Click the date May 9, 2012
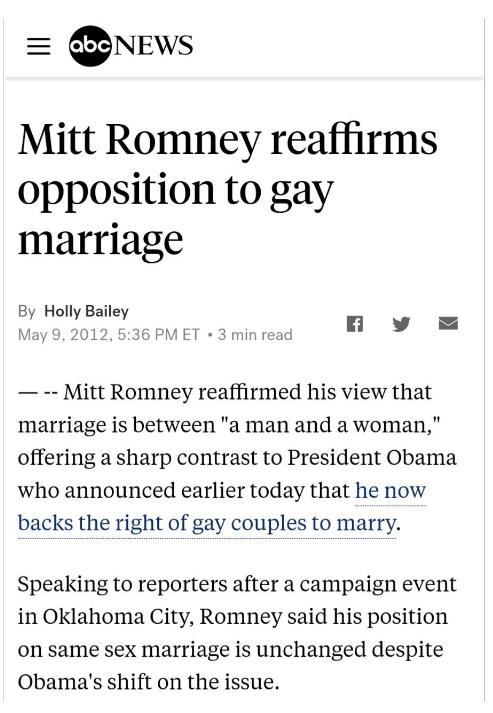 [65, 335]
